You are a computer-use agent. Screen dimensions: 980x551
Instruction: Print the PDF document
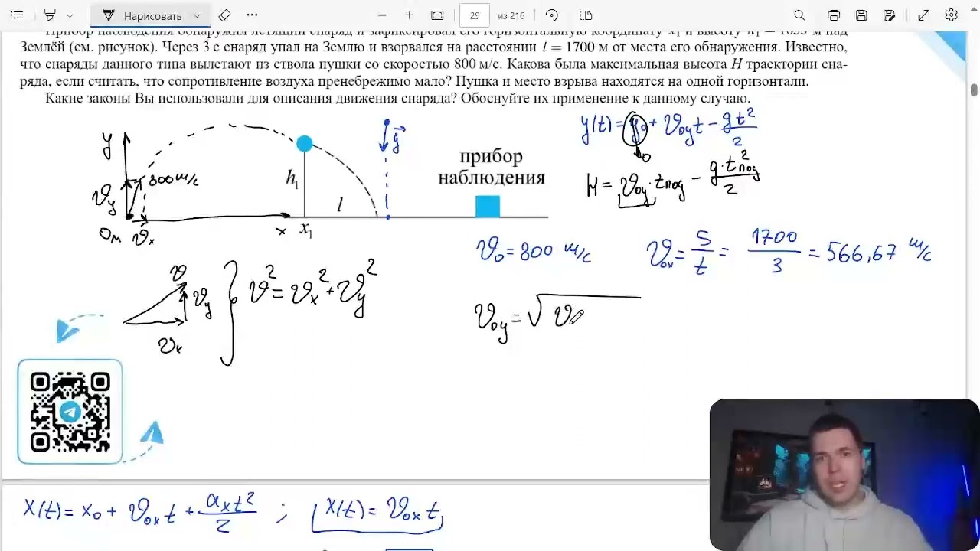coord(834,15)
